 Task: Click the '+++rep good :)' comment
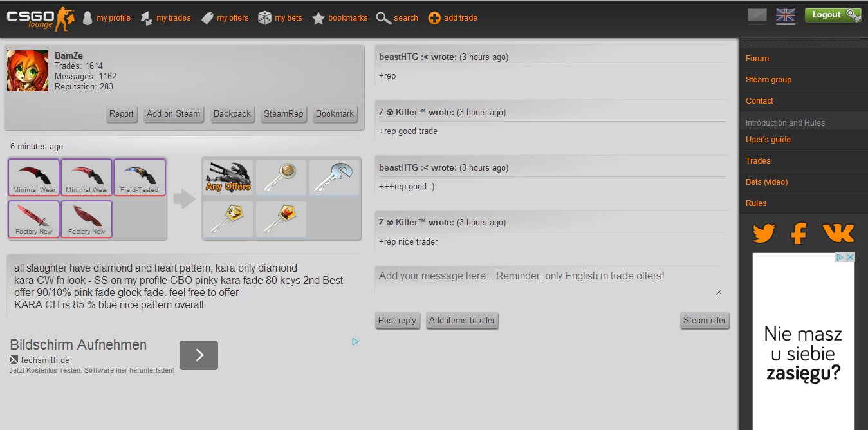pos(407,187)
